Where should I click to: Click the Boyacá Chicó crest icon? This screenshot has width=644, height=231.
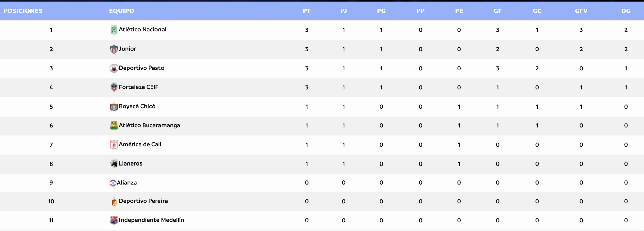pos(114,107)
